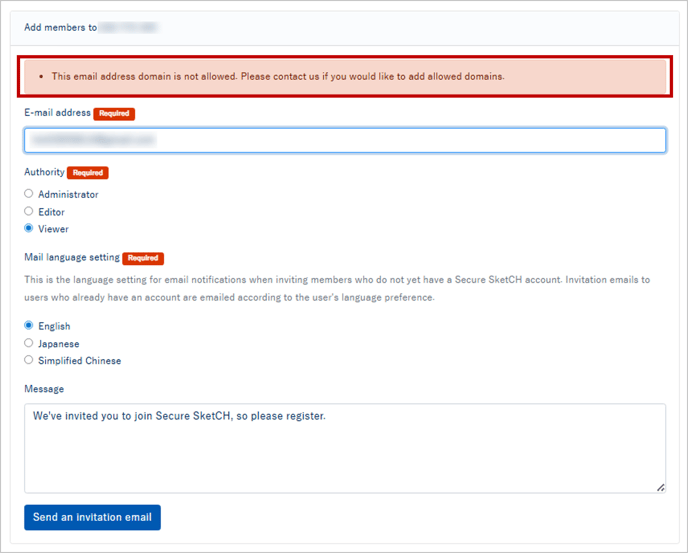Click the Mail language setting label
The width and height of the screenshot is (688, 553).
[72, 258]
